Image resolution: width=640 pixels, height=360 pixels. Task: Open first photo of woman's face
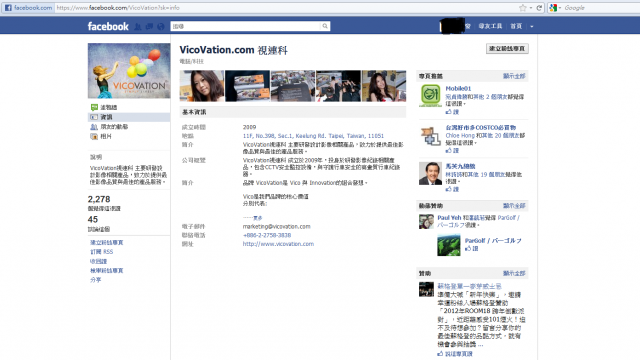click(x=202, y=86)
